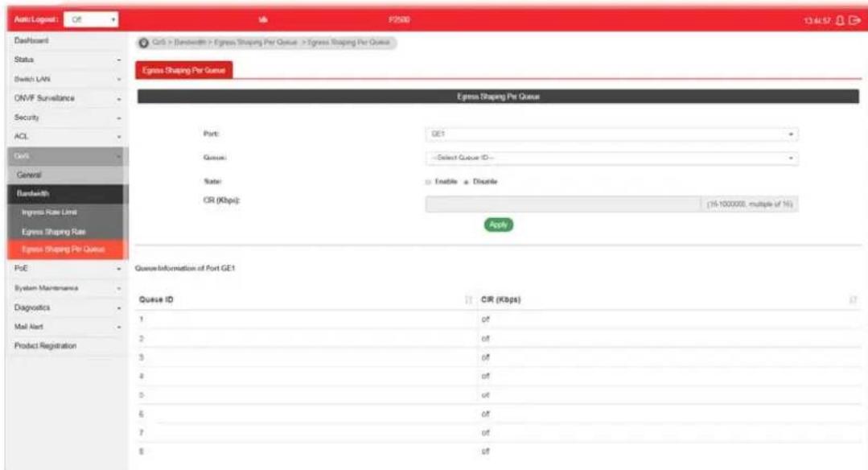Click Queue ID 7 row cell
The width and height of the screenshot is (868, 470).
tap(307, 432)
